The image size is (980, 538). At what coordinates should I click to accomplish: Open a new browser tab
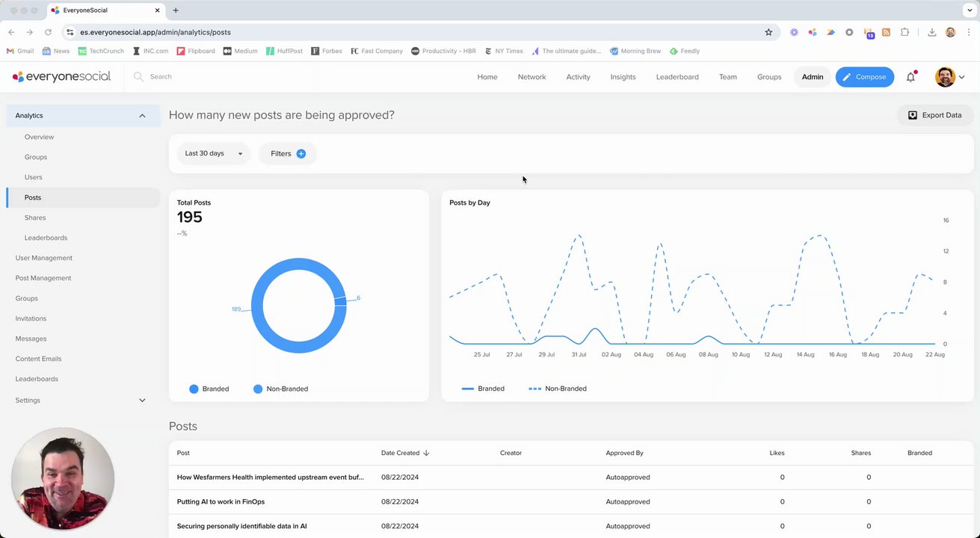pyautogui.click(x=176, y=10)
